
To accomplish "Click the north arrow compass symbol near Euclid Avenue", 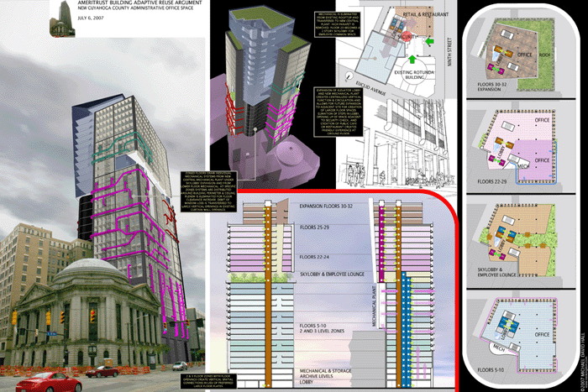I will pyautogui.click(x=349, y=76).
